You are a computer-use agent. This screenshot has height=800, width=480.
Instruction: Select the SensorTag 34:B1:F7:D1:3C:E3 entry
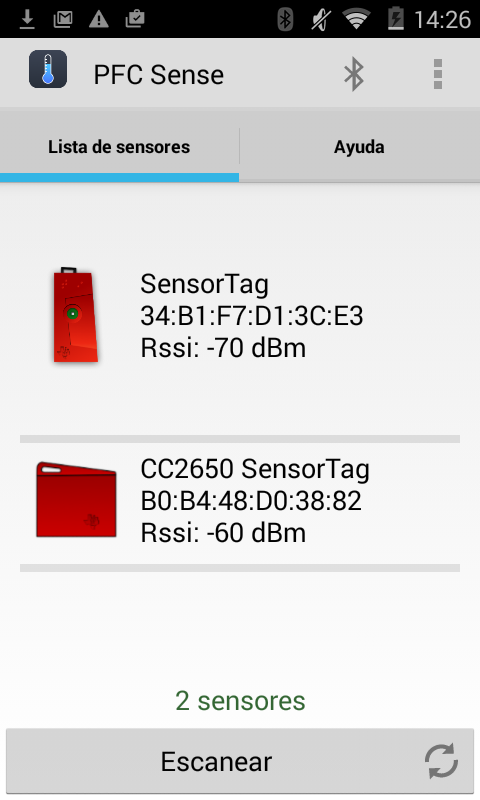[240, 315]
